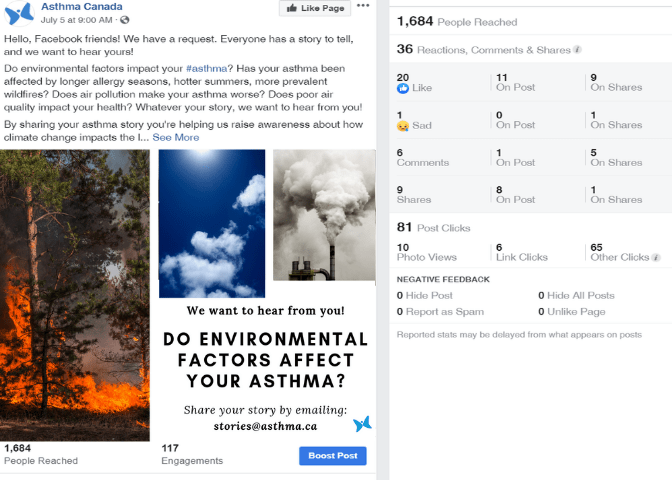Open the three-dot post options menu
This screenshot has height=480, width=672.
tap(363, 6)
